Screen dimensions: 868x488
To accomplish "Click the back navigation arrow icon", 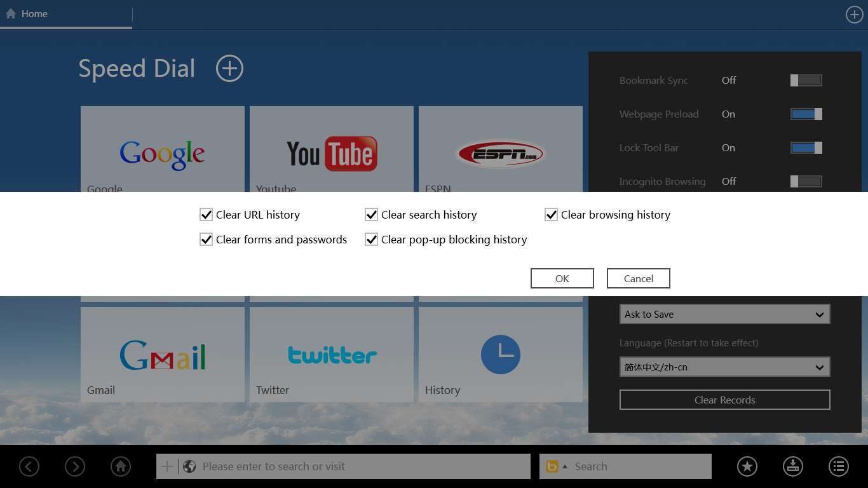I will click(x=29, y=466).
